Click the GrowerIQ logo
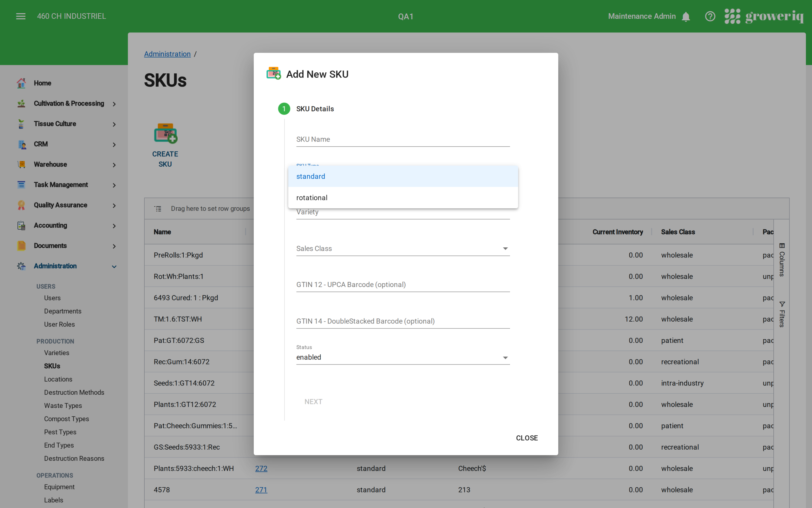Screen dimensions: 812x508 point(764,16)
